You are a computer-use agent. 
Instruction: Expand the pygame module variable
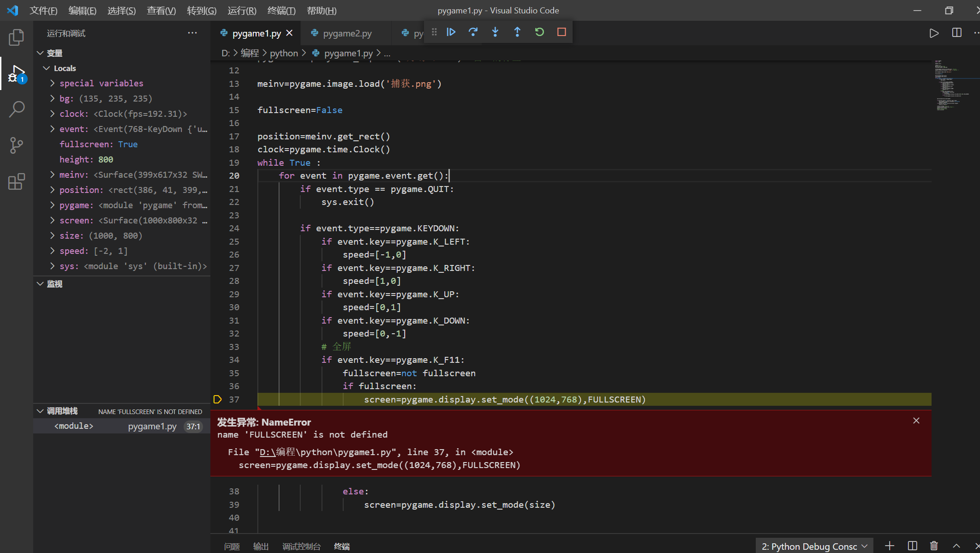tap(52, 205)
